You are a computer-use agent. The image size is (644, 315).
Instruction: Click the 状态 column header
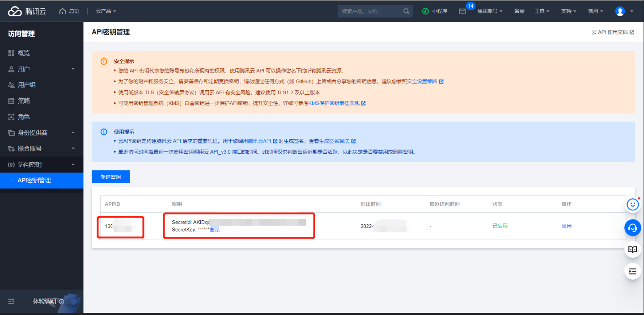tap(497, 204)
